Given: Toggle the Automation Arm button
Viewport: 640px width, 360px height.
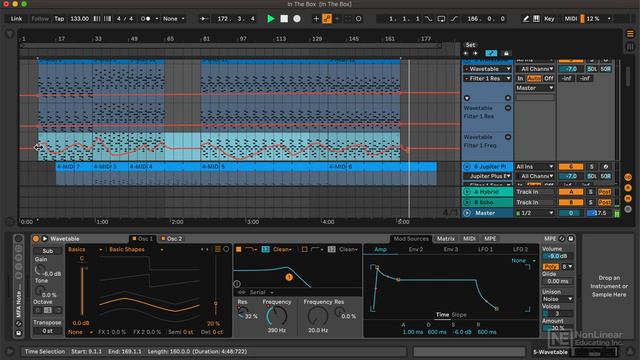Looking at the screenshot, I should pyautogui.click(x=327, y=19).
